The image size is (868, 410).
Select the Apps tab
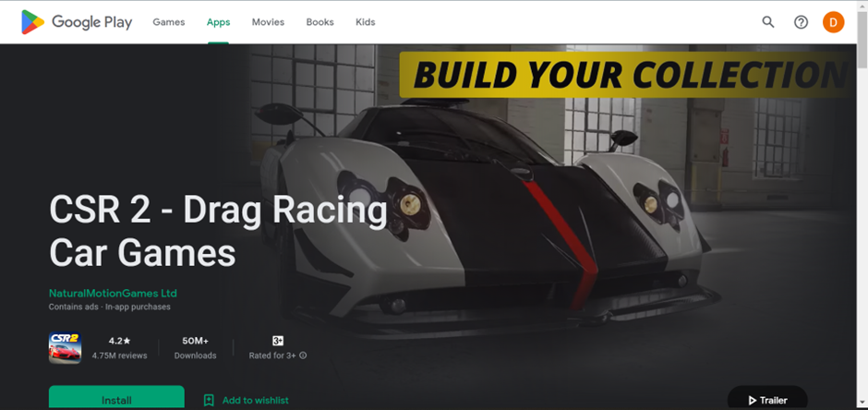[x=218, y=22]
